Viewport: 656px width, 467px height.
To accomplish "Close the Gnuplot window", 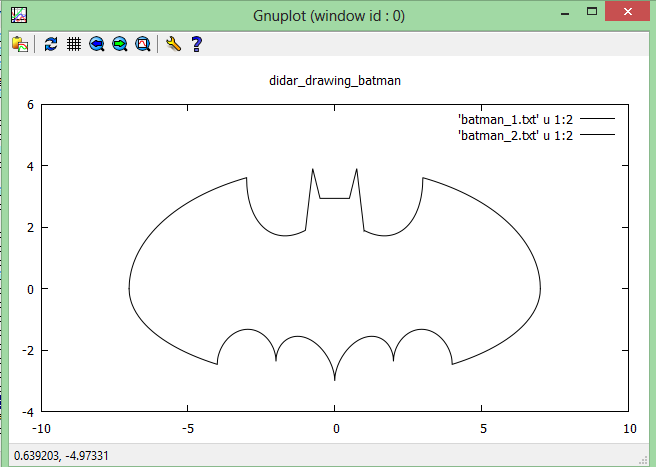I will 628,12.
